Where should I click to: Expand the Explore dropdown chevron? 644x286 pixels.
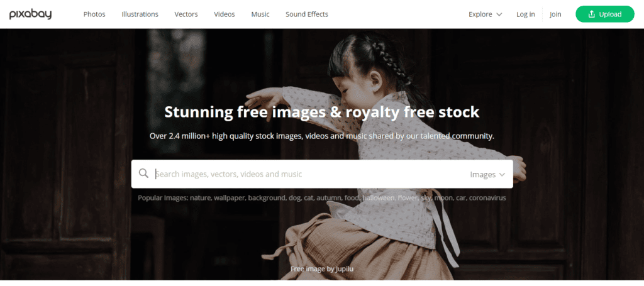tap(499, 14)
